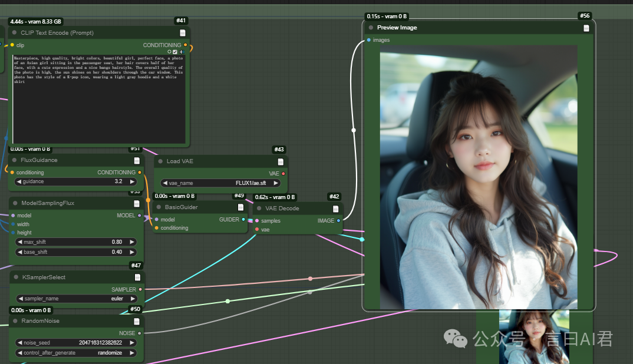Click the noise_seed value field

tap(76, 343)
